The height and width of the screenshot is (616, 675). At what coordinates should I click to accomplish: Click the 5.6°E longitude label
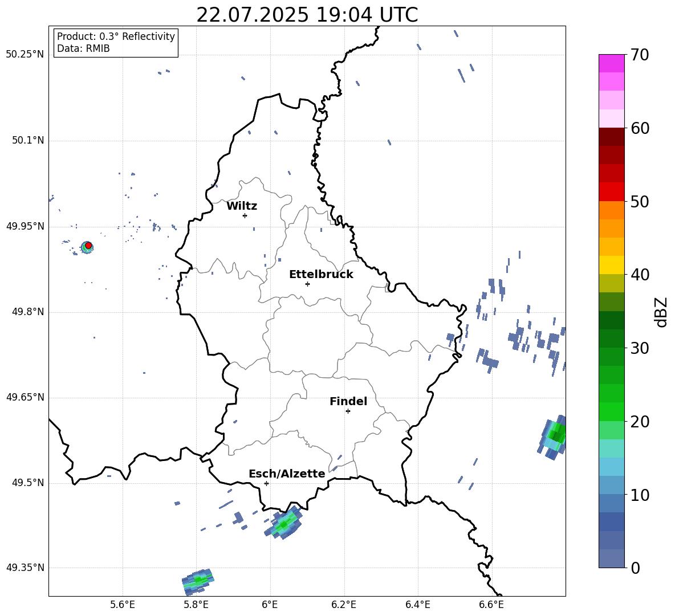pyautogui.click(x=123, y=605)
